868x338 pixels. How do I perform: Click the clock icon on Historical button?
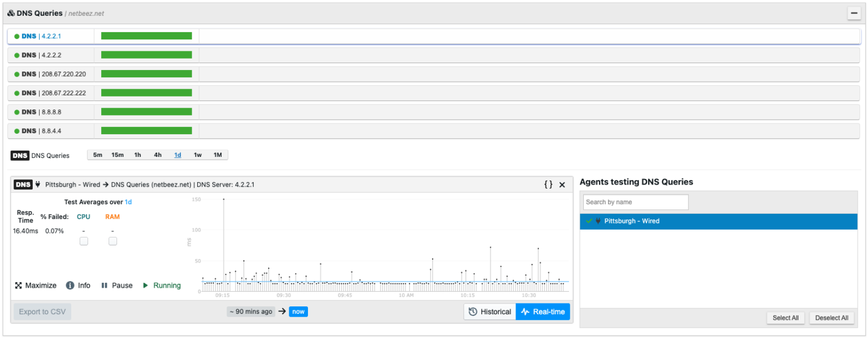(471, 311)
